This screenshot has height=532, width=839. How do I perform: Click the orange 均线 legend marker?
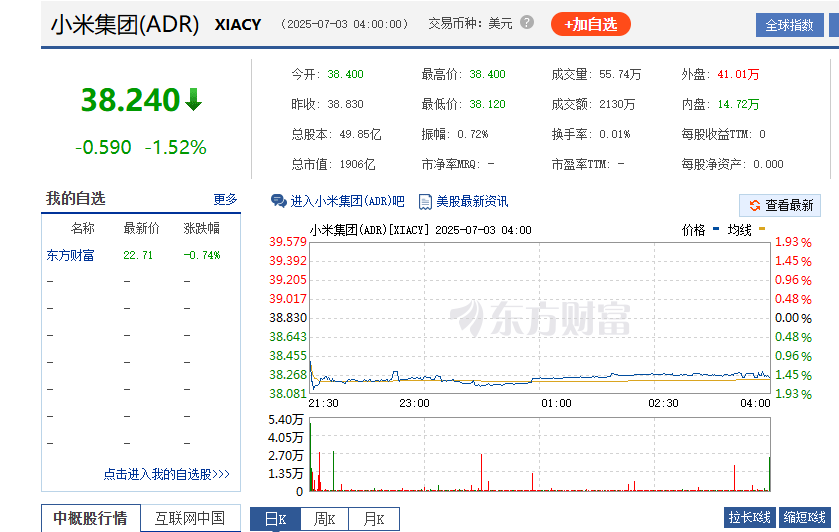[x=762, y=229]
